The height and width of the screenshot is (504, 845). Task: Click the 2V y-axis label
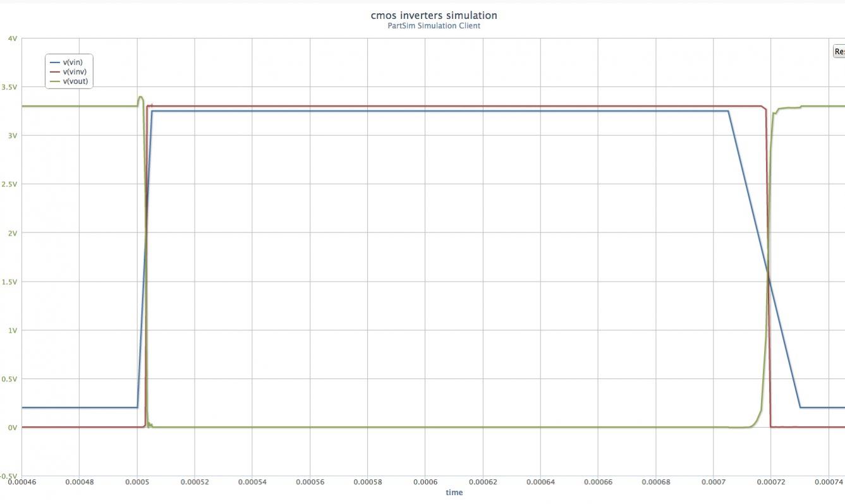click(x=13, y=233)
